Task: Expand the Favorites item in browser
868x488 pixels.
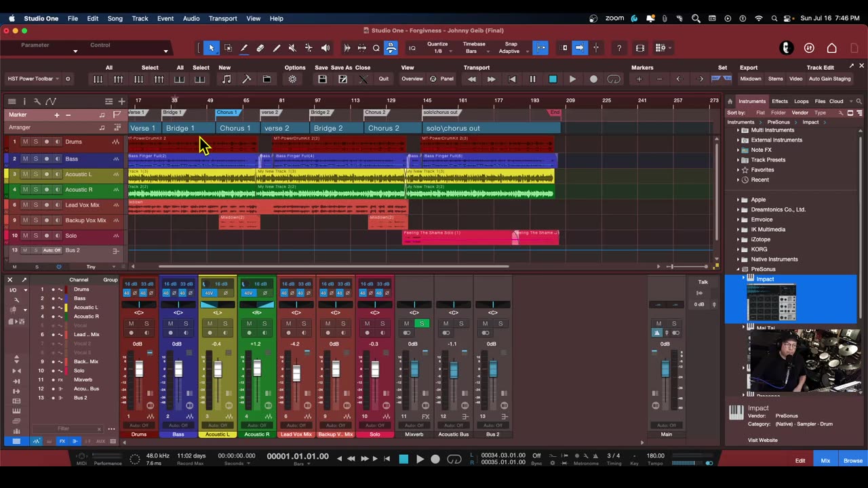Action: pos(738,169)
